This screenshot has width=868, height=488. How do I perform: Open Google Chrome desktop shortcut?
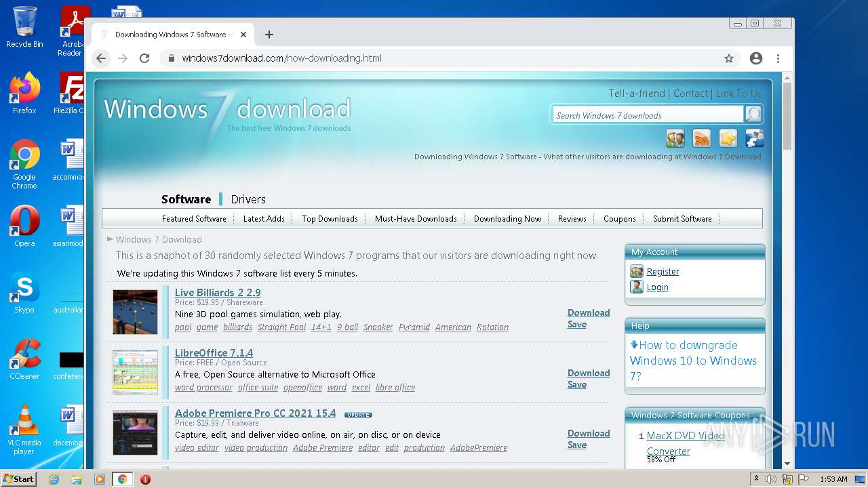click(24, 164)
